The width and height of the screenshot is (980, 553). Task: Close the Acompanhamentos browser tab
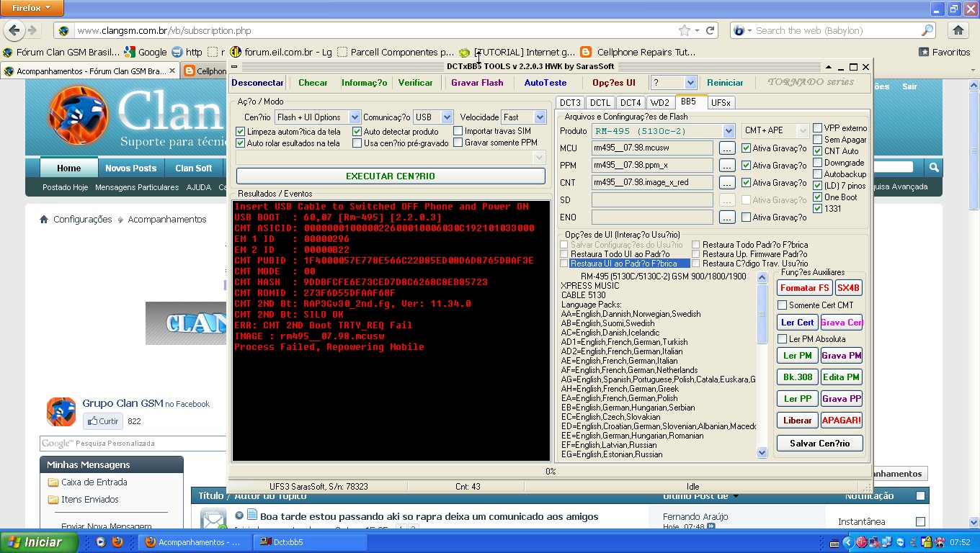tap(172, 71)
